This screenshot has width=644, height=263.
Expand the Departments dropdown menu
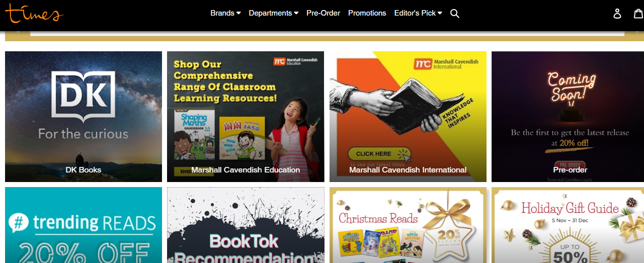tap(274, 13)
